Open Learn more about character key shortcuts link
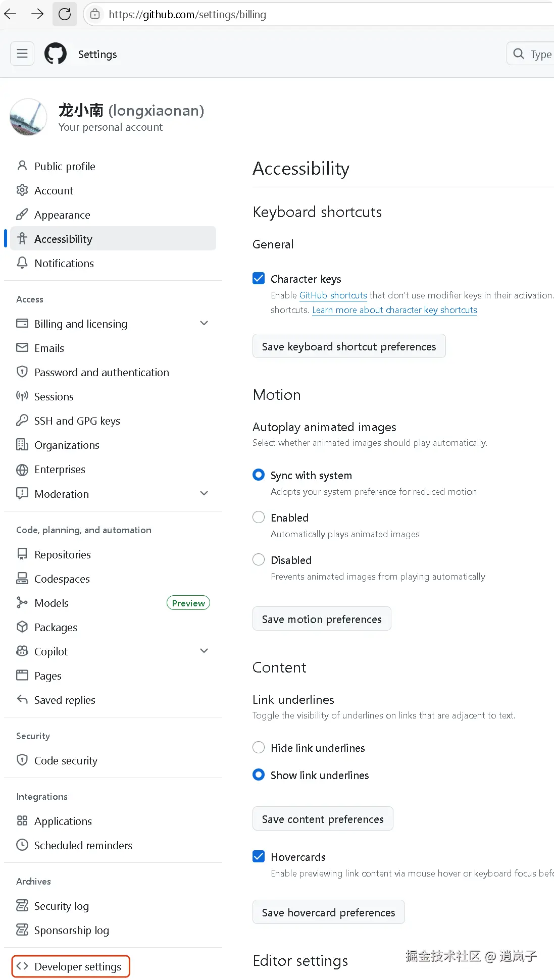This screenshot has width=554, height=980. point(394,310)
